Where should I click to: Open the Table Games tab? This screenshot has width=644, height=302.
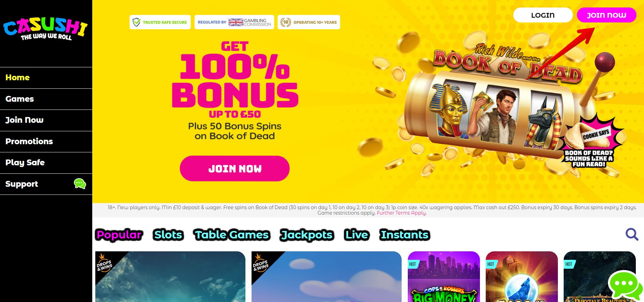[232, 235]
